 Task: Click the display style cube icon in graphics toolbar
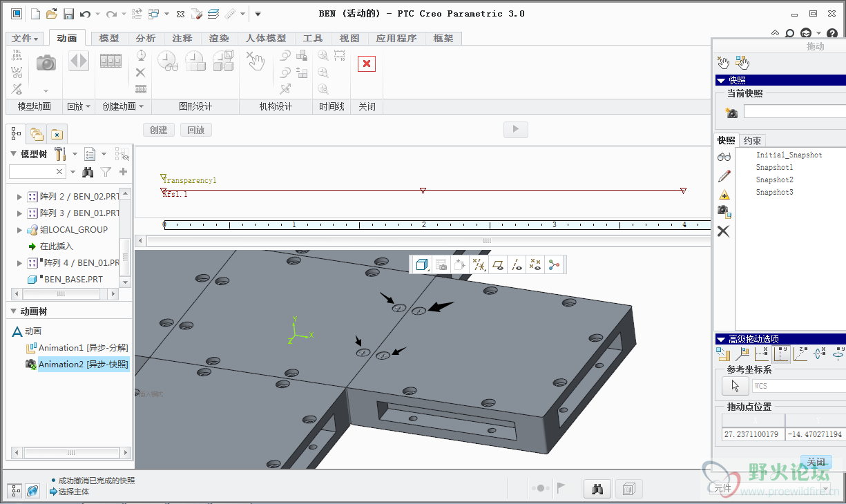pos(422,264)
